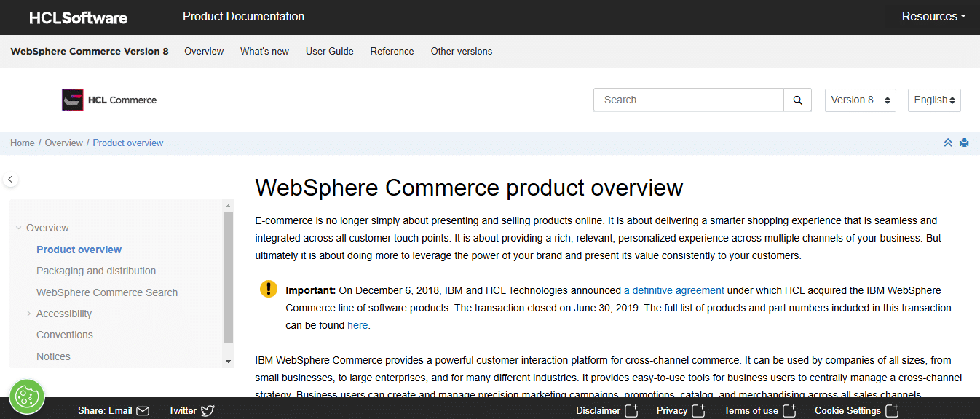Select Conventions in the sidebar tree

(x=65, y=335)
